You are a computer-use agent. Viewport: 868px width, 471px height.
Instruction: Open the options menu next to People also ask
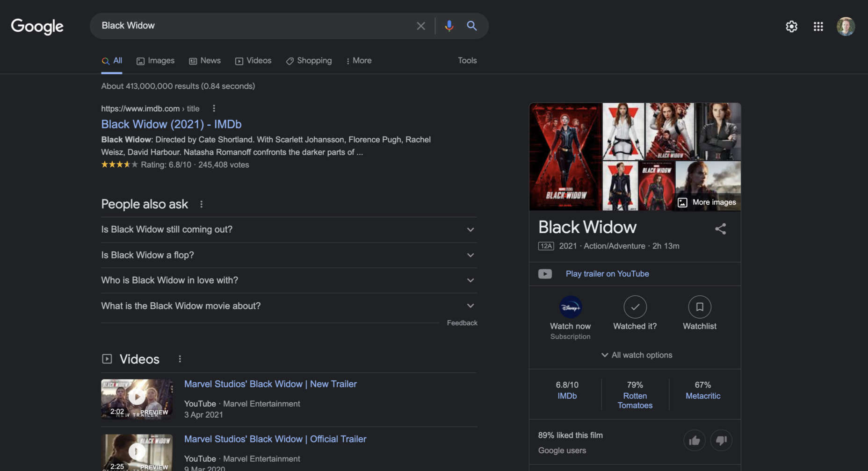201,204
